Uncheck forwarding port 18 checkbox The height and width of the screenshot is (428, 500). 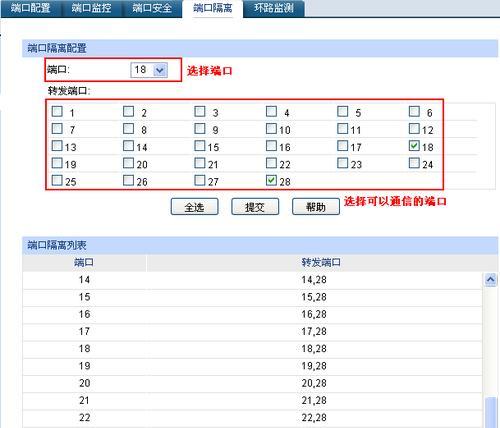coord(414,146)
